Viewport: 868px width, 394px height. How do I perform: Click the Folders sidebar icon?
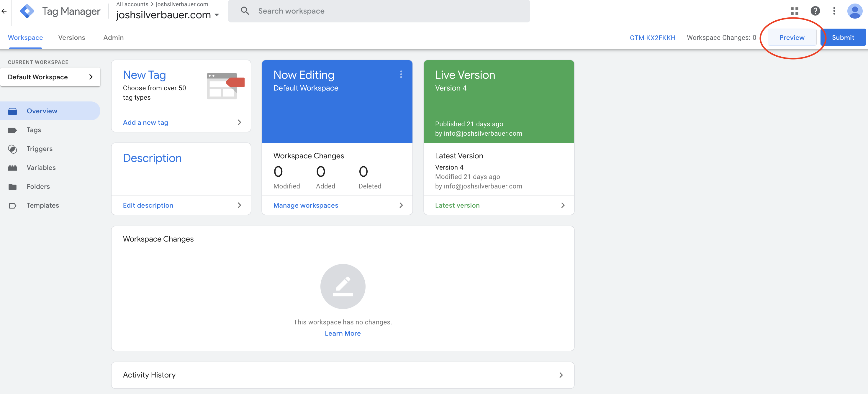click(12, 187)
